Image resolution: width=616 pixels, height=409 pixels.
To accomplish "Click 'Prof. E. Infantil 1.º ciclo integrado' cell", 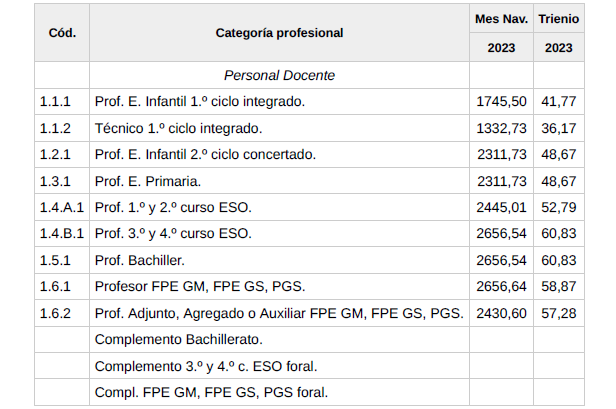I will click(199, 102).
